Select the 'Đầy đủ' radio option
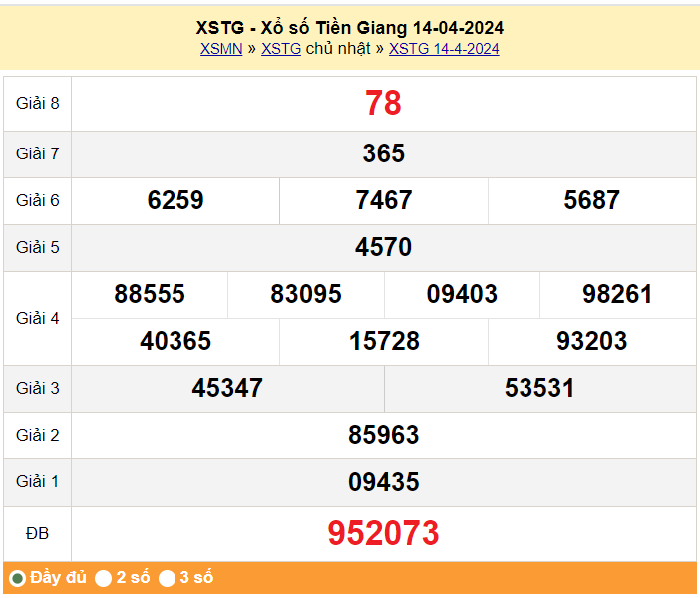700x598 pixels. click(x=17, y=578)
